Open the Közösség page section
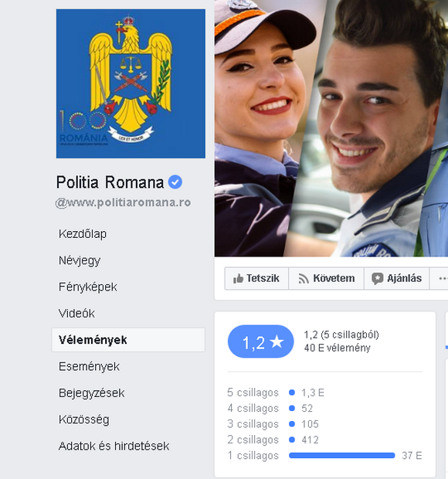The height and width of the screenshot is (479, 448). [x=84, y=420]
